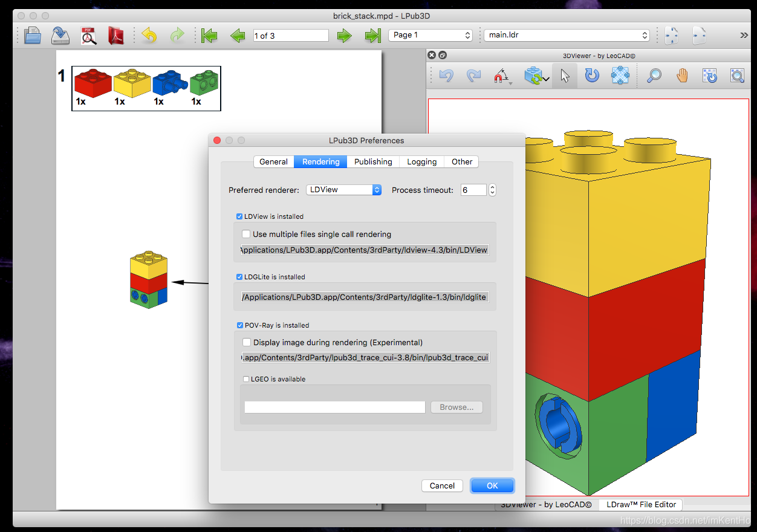Choose the Zoom magnifier tool in 3DViewer

654,76
